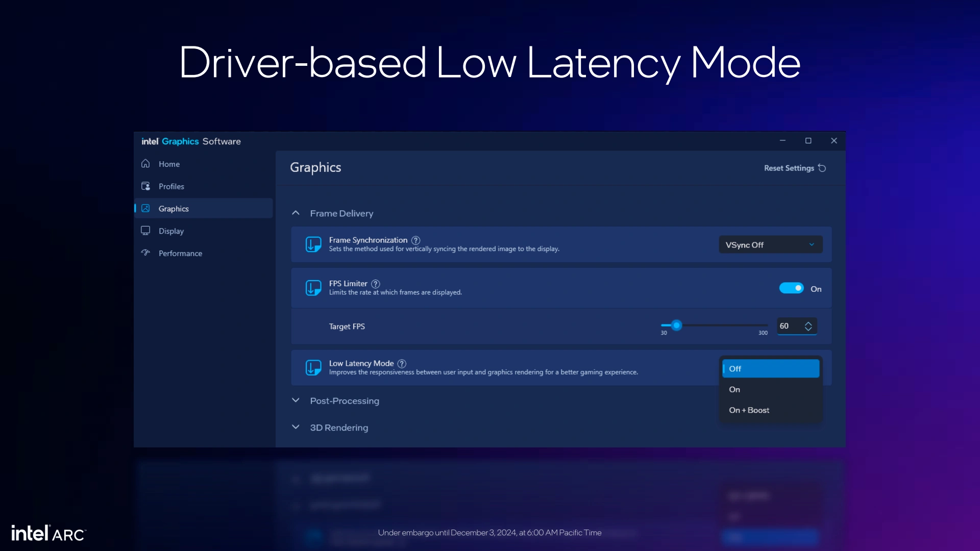Click the Home navigation icon
Viewport: 980px width, 551px height.
[x=145, y=163]
